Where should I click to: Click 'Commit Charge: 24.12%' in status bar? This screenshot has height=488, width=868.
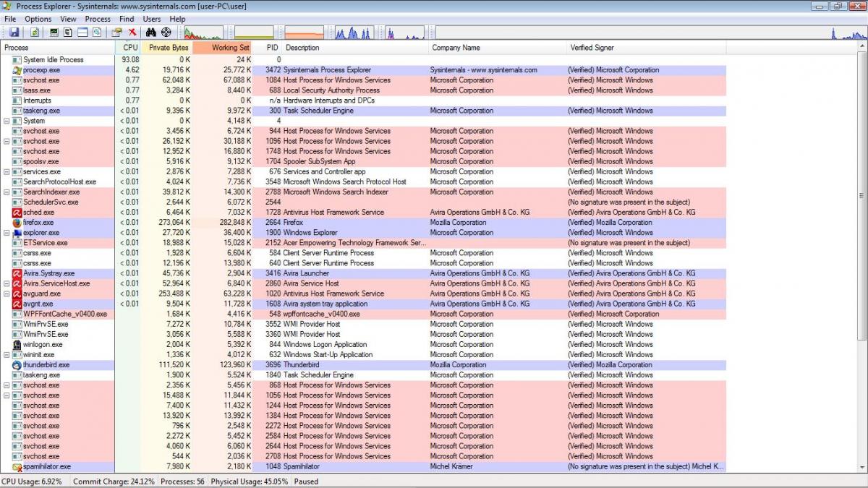tap(114, 481)
